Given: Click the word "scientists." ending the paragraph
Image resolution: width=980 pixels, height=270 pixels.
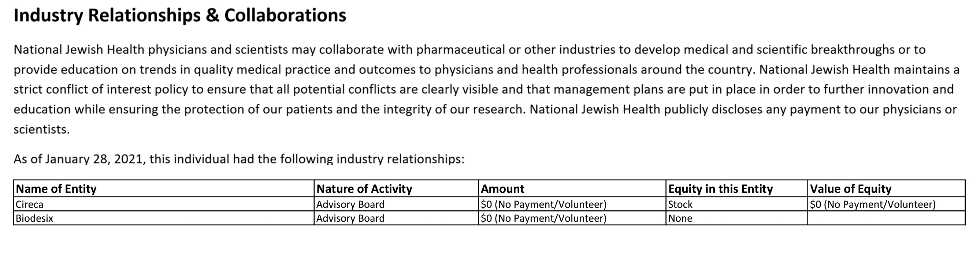Looking at the screenshot, I should (42, 130).
